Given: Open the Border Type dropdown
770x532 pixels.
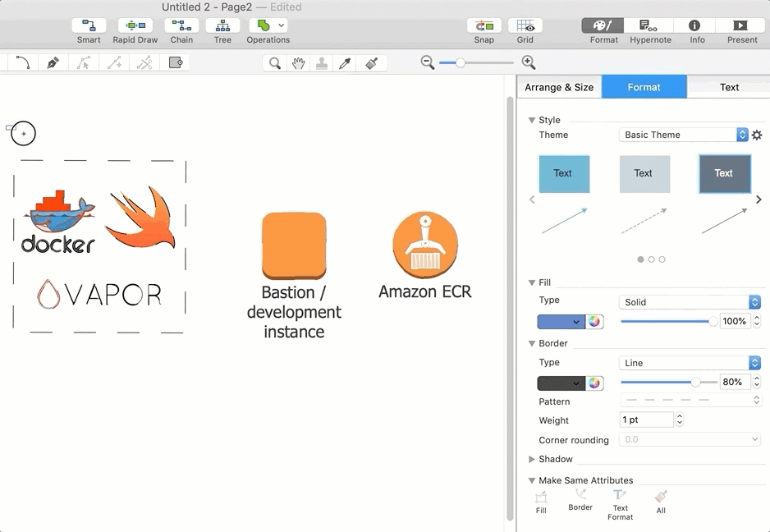Looking at the screenshot, I should pyautogui.click(x=690, y=363).
